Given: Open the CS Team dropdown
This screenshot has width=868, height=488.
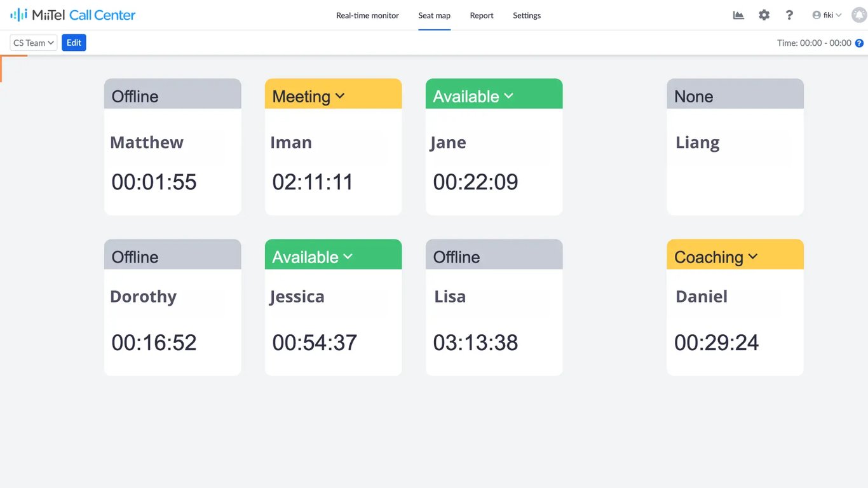Looking at the screenshot, I should (x=34, y=43).
